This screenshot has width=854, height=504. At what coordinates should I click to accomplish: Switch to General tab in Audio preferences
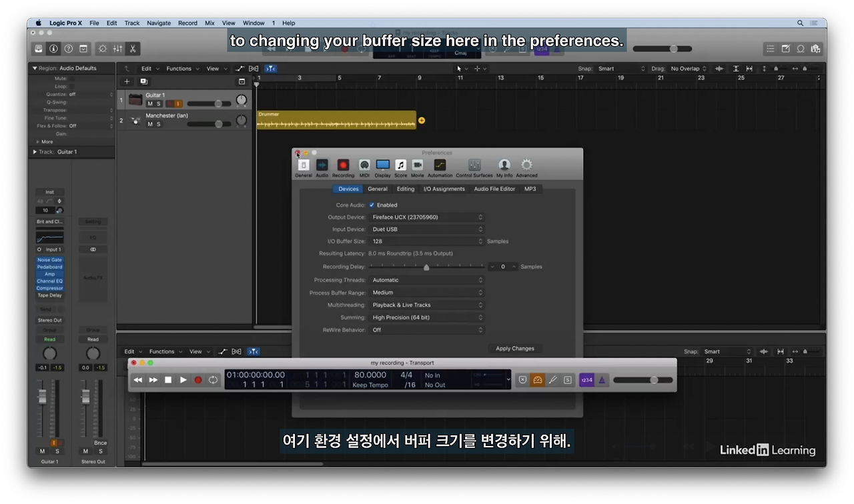378,189
